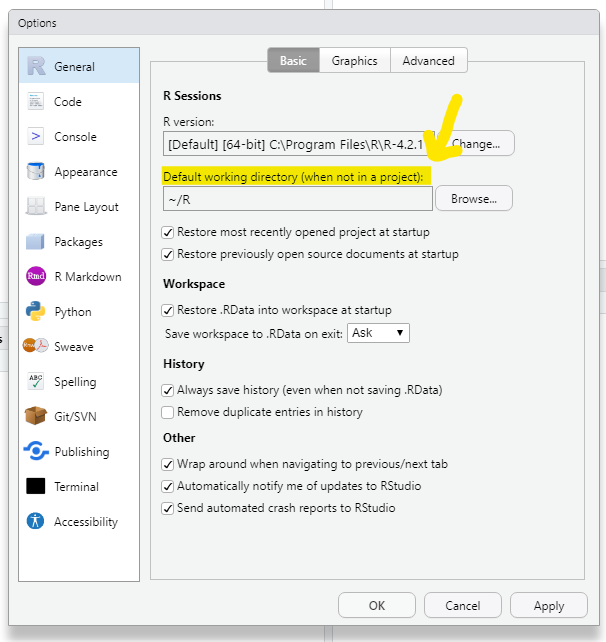
Task: Disable Send automated crash reports
Action: click(168, 509)
